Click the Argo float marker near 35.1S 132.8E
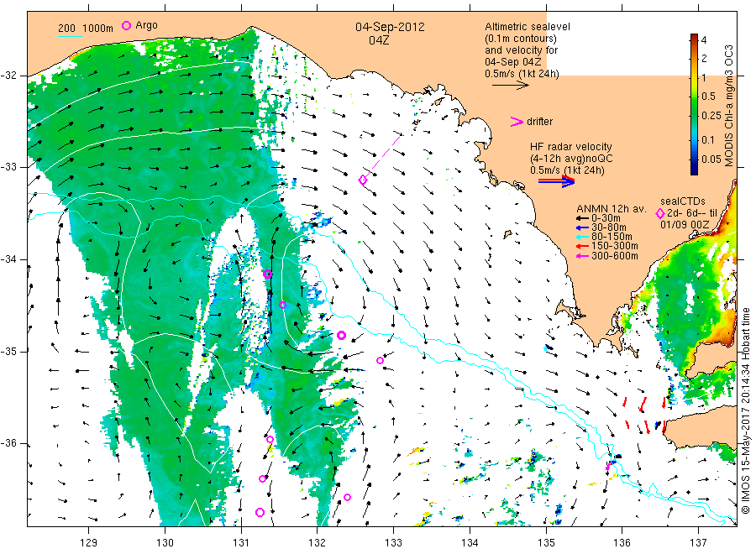This screenshot has width=756, height=554. coord(380,360)
